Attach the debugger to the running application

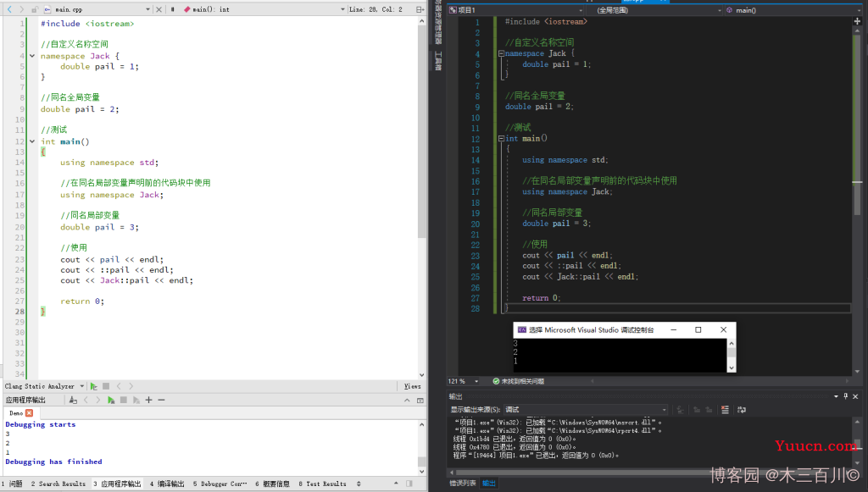[136, 401]
